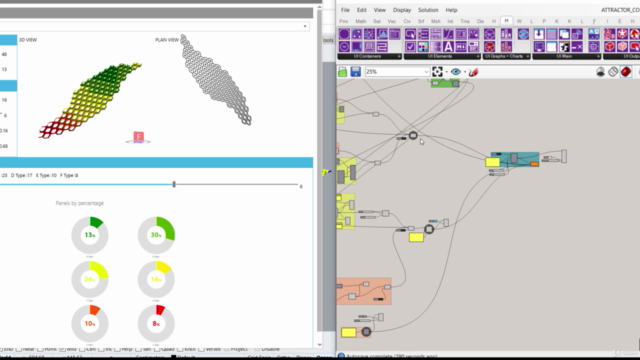Select the red star icon in UI Output
Screen dimensions: 640x360
click(622, 34)
